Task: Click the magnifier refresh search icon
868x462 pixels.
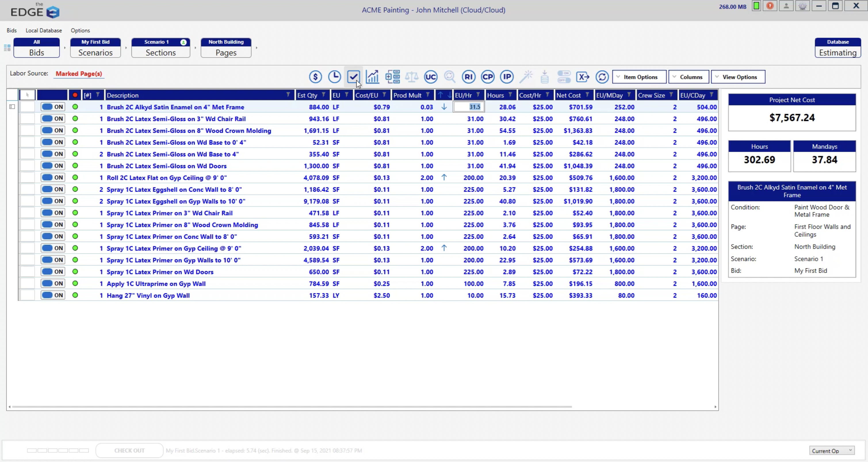Action: [450, 77]
